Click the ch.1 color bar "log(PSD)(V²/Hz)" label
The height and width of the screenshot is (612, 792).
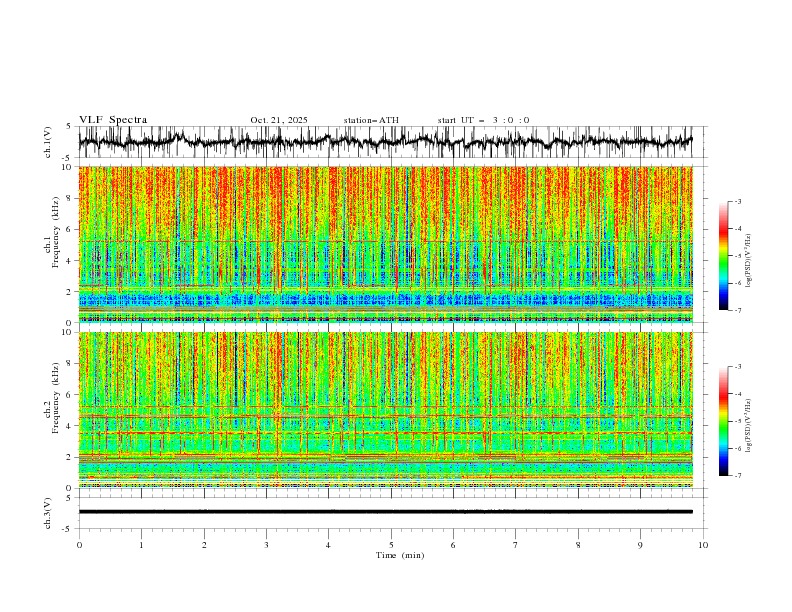[x=748, y=261]
